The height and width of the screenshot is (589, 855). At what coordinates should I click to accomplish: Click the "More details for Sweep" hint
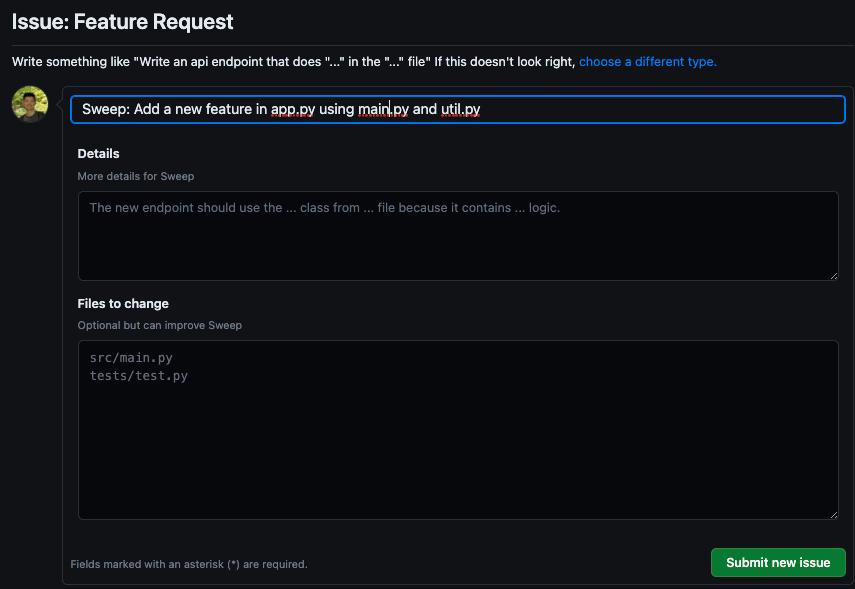coord(136,176)
